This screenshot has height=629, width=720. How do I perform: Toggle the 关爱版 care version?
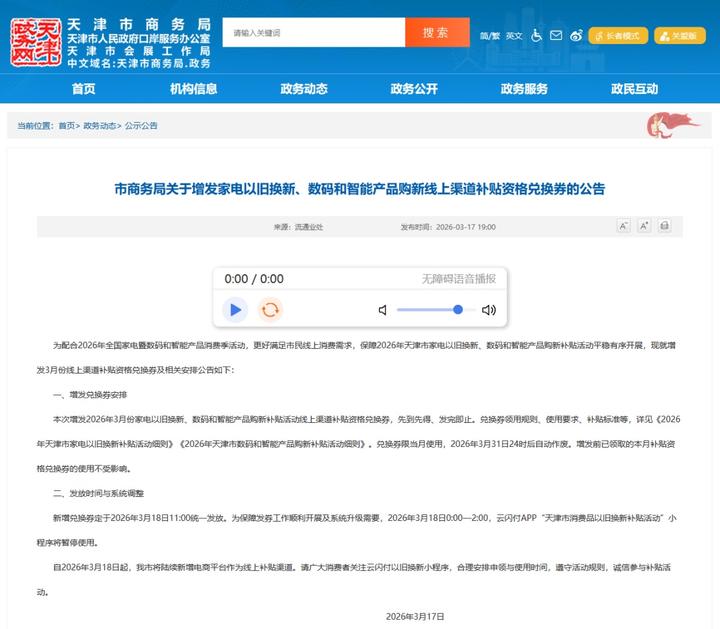pos(679,35)
